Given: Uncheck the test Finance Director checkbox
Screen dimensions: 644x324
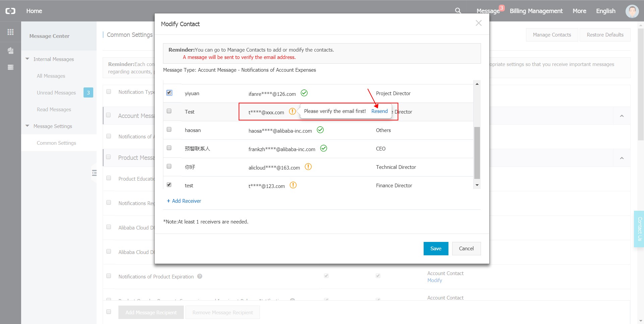Looking at the screenshot, I should [169, 185].
